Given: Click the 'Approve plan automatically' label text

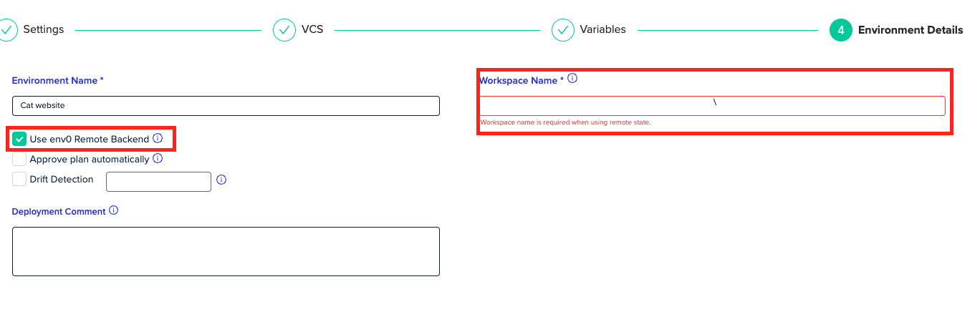Looking at the screenshot, I should (x=90, y=160).
